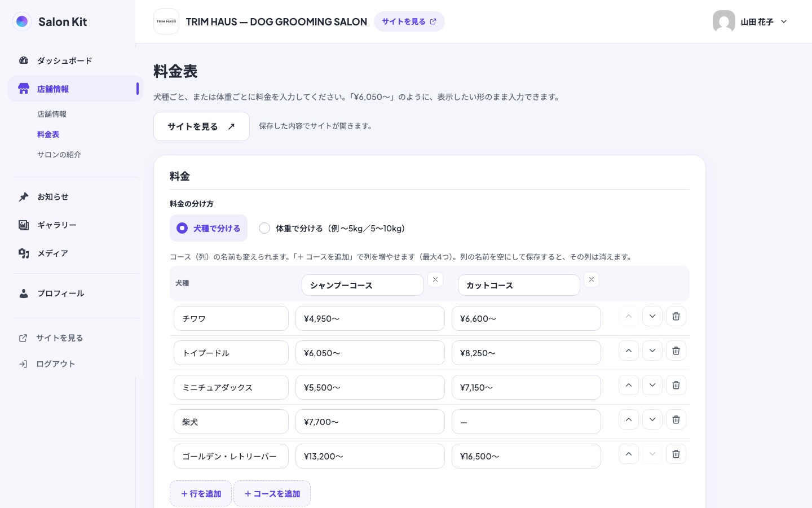The height and width of the screenshot is (508, 812).
Task: Remove the カットコース column with its X
Action: pos(592,279)
